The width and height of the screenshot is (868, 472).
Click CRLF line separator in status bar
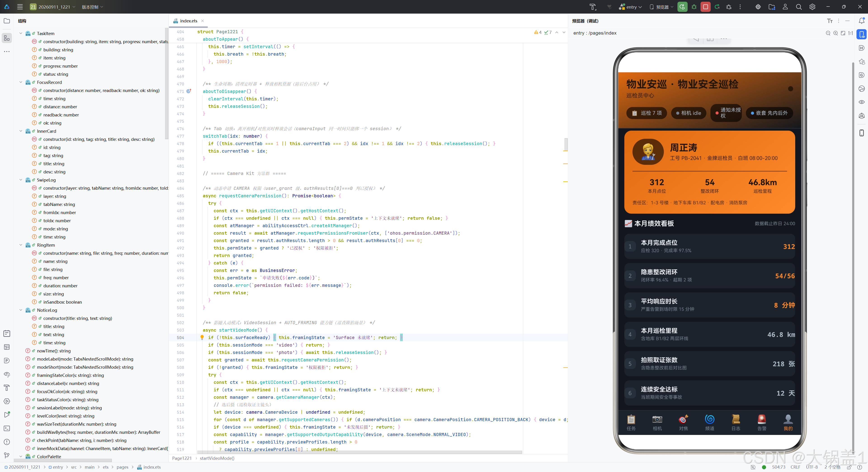pos(796,467)
